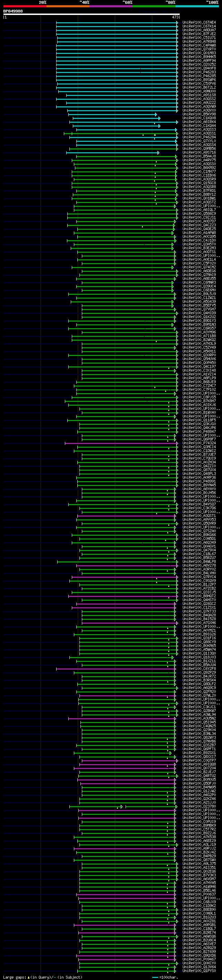
Task: Select hit label UniRef100_Q01M83
Action: [199, 53]
